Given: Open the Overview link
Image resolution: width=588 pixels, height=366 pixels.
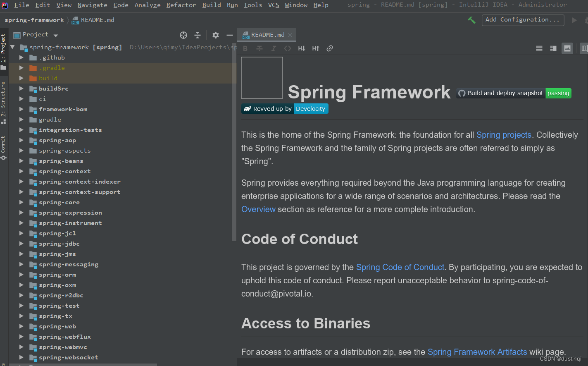Looking at the screenshot, I should tap(258, 209).
